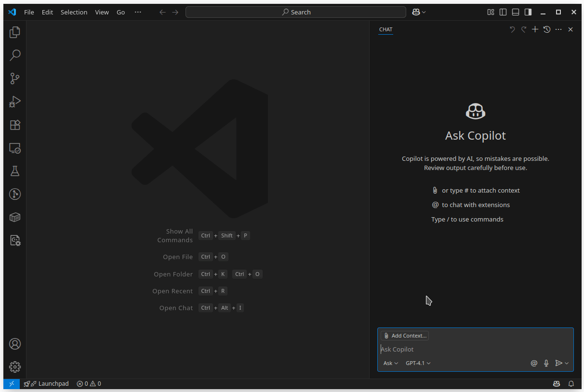Open Run and Debug view
This screenshot has width=584, height=392.
(15, 102)
